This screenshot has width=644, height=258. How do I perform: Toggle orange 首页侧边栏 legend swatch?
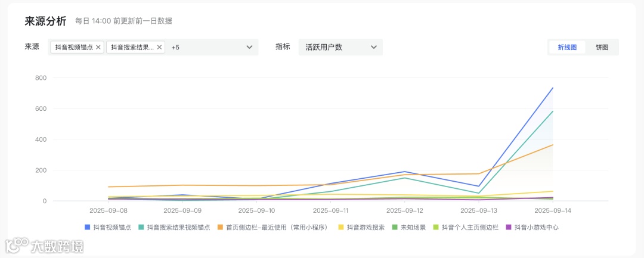(220, 227)
